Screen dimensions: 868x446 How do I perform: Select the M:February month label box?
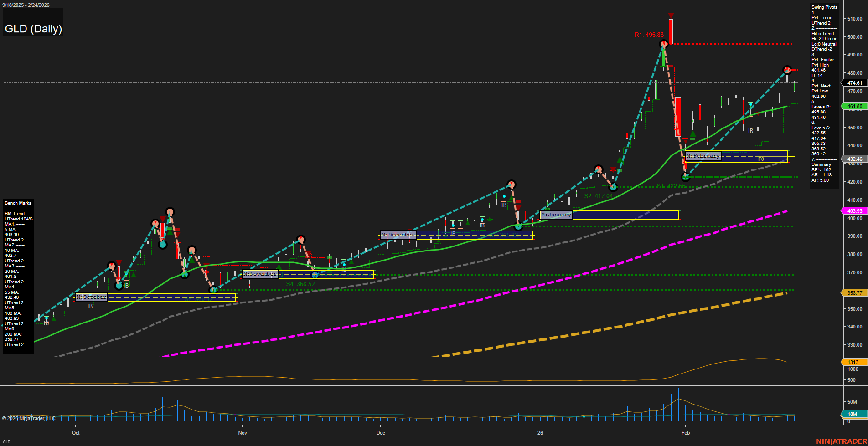[703, 156]
